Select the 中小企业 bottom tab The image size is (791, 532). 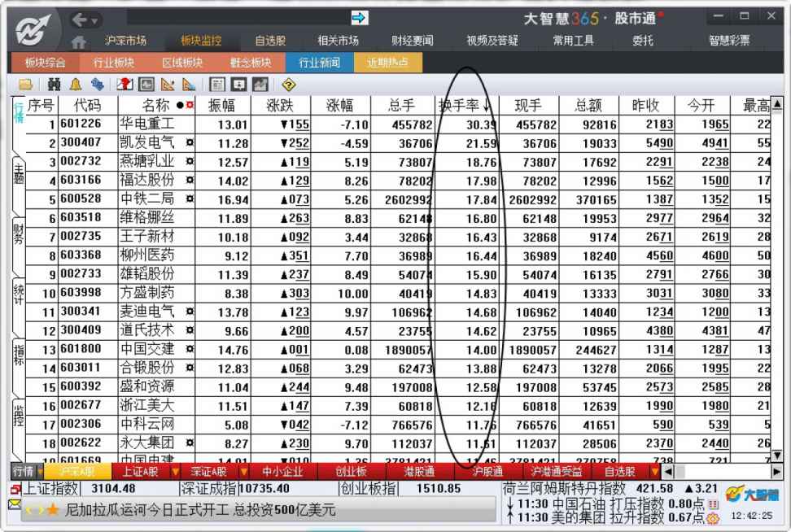[x=282, y=472]
